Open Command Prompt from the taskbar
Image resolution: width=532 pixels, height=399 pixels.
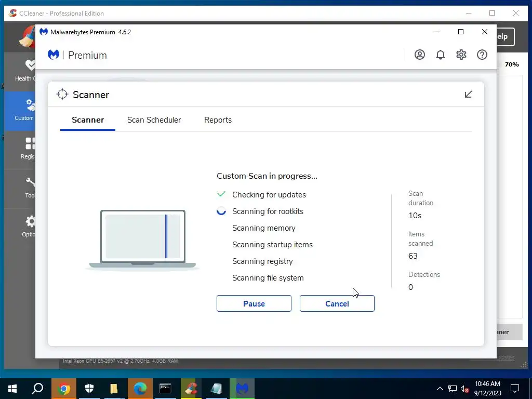click(x=165, y=389)
